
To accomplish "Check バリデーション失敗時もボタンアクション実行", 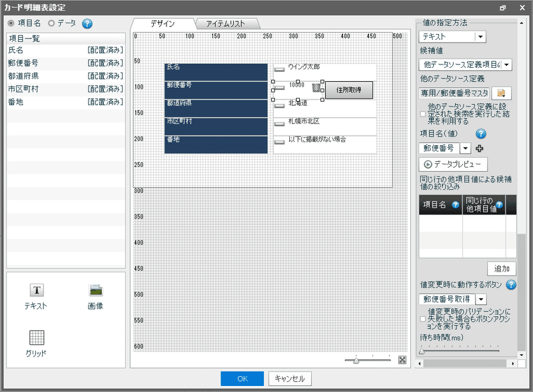I will [422, 318].
